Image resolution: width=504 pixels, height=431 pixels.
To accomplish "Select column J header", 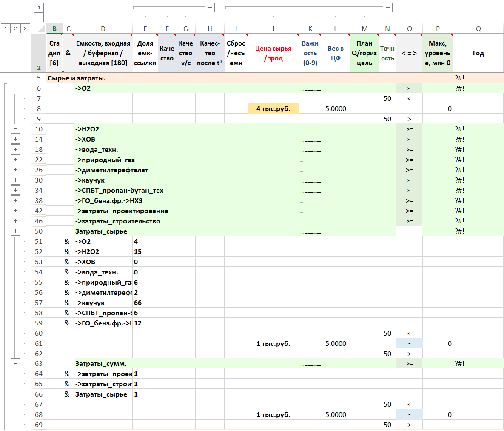I will pos(273,29).
